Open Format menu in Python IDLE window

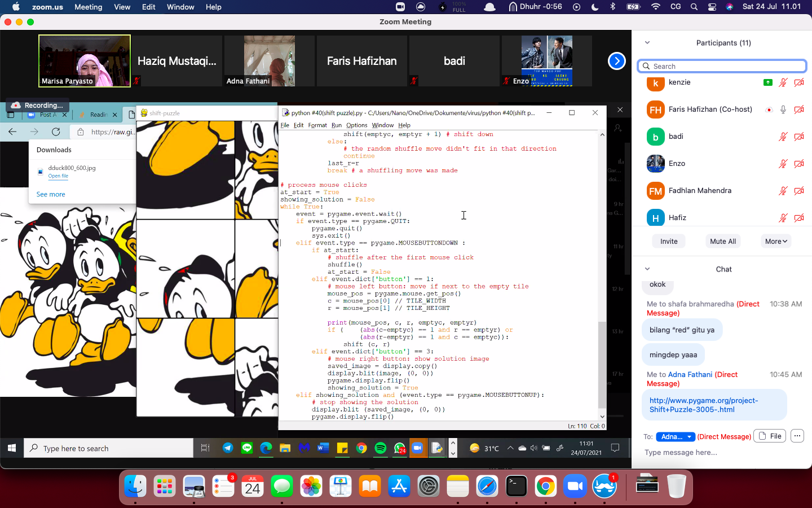tap(317, 125)
